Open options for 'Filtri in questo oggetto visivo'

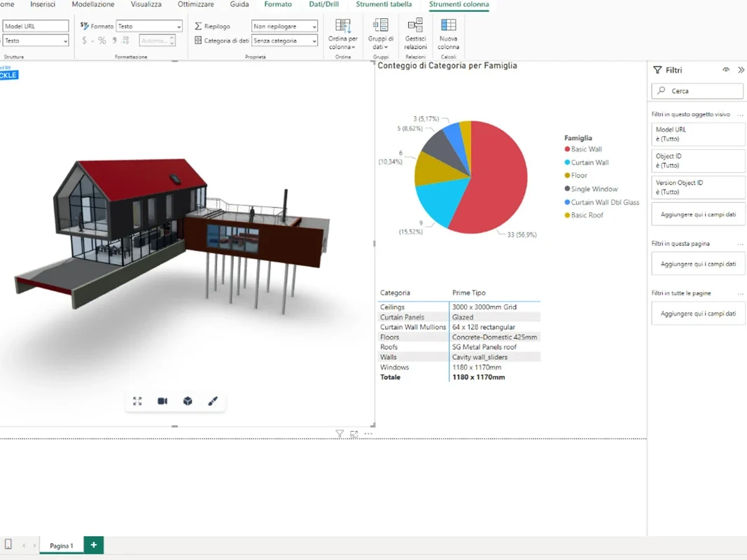tap(740, 115)
